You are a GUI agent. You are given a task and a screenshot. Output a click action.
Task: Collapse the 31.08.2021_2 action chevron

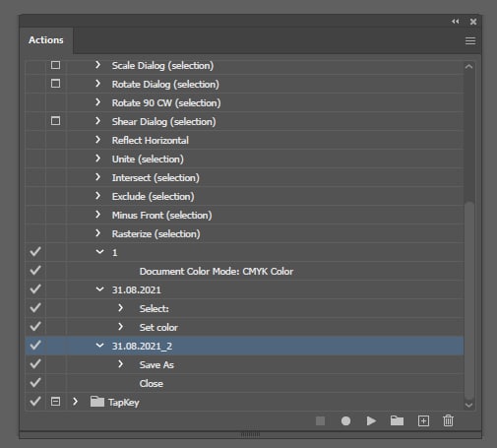click(x=99, y=346)
